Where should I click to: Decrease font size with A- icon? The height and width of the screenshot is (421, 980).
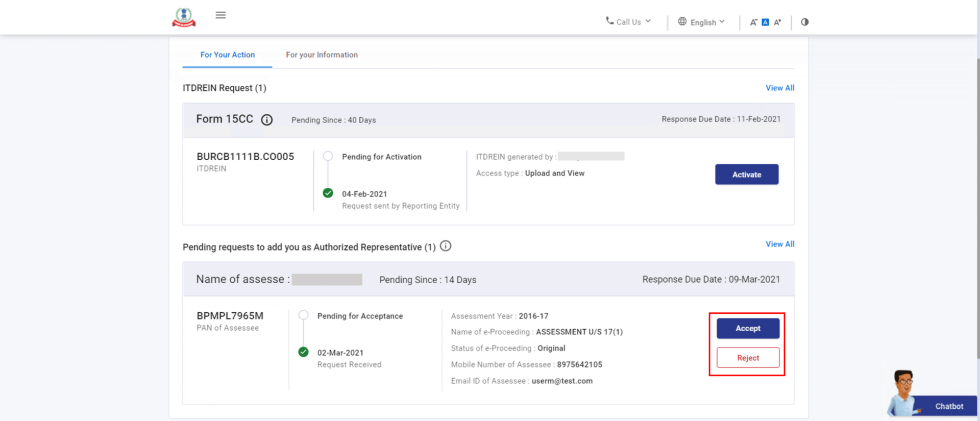point(753,22)
